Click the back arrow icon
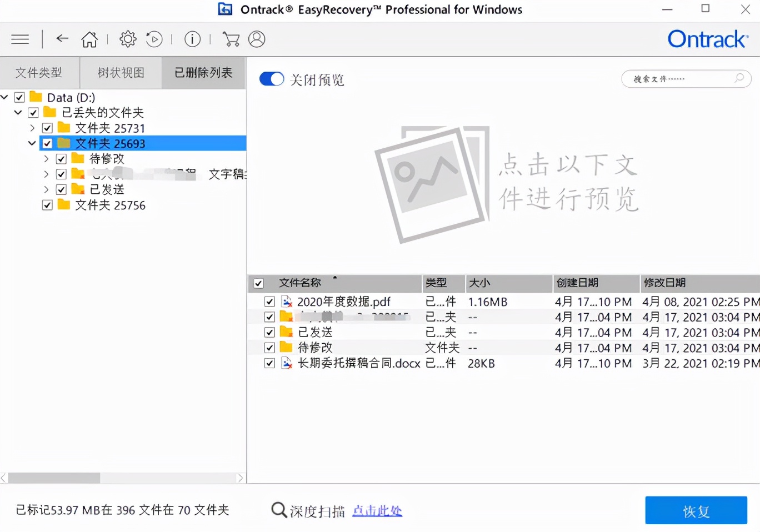760x532 pixels. click(62, 39)
